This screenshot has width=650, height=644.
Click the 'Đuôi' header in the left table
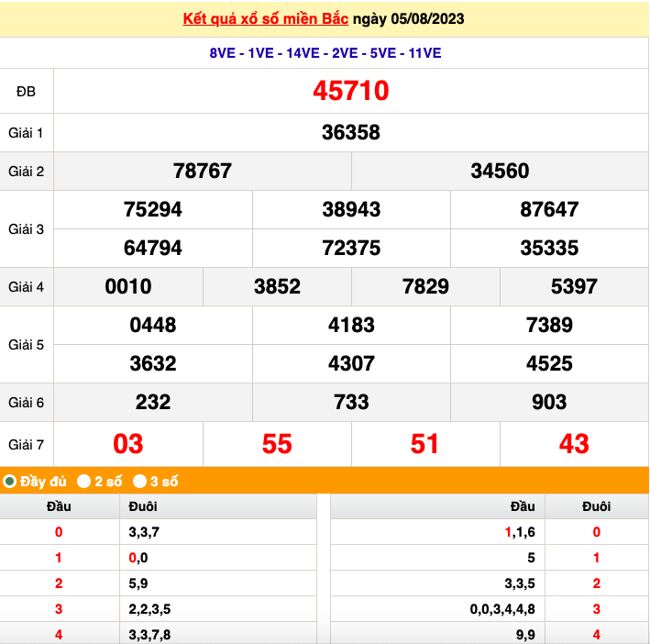point(143,506)
